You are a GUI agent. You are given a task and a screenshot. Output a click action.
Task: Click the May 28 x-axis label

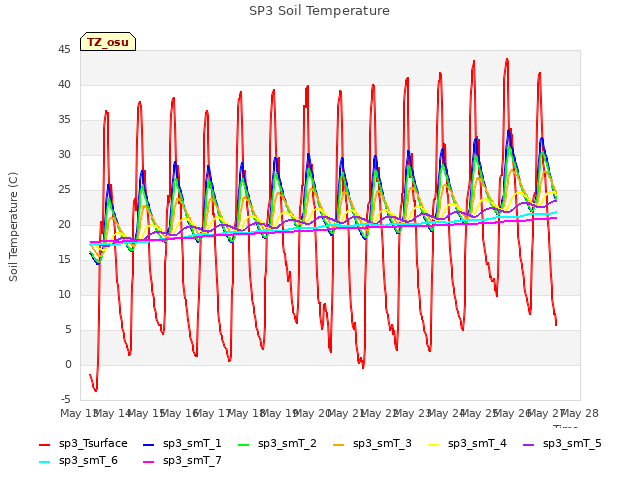tap(580, 413)
